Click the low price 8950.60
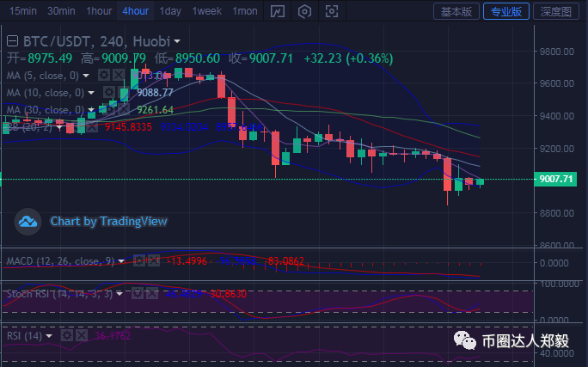The height and width of the screenshot is (367, 588). (198, 58)
